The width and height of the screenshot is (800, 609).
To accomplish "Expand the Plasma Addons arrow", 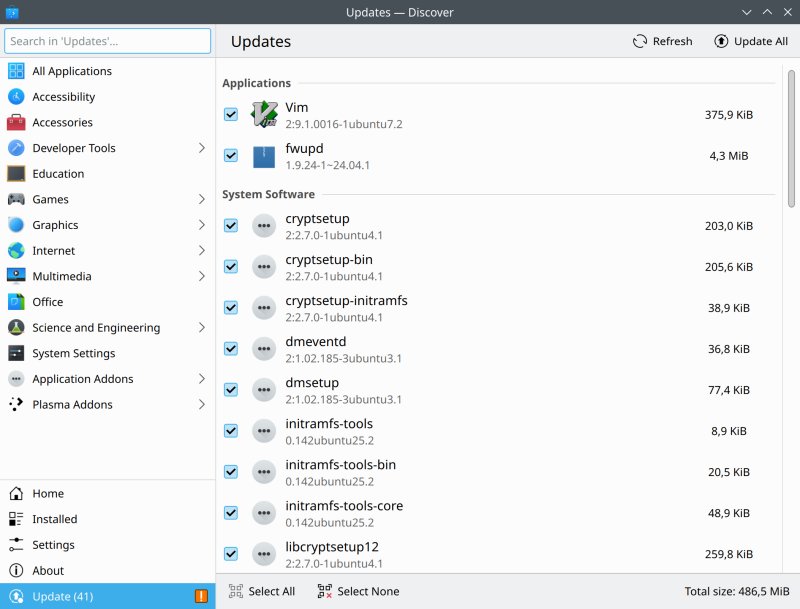I will point(201,405).
